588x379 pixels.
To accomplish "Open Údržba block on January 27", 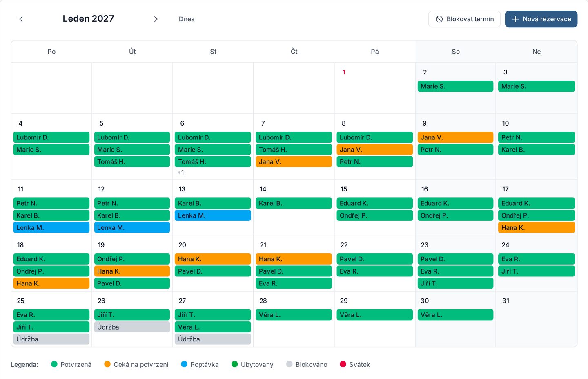I will pos(213,339).
